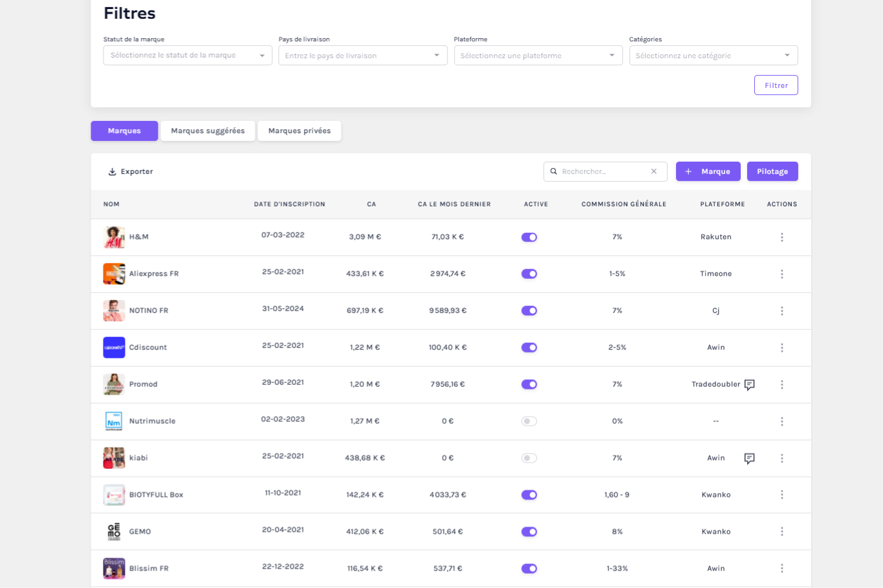Open the actions menu for H&M
Image resolution: width=883 pixels, height=588 pixels.
[x=781, y=237]
